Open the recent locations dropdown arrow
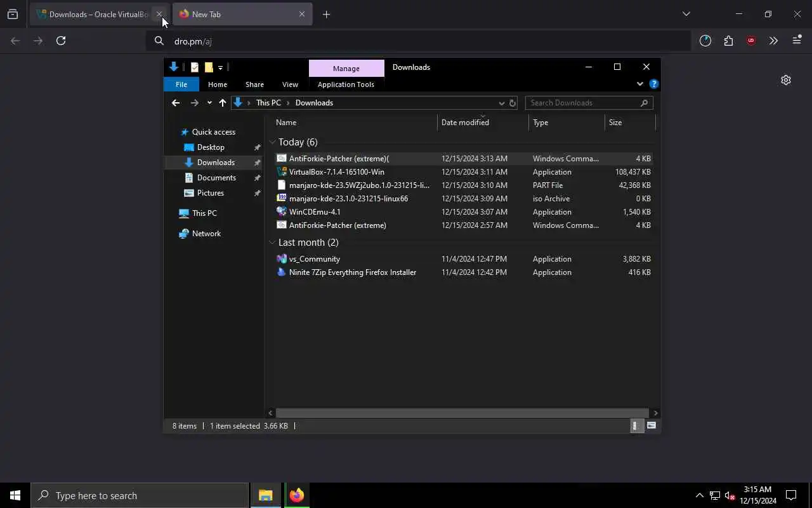 pos(209,103)
